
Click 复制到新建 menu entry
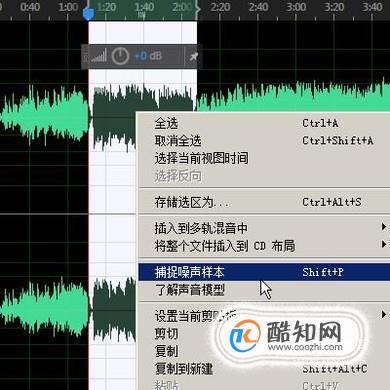click(184, 368)
